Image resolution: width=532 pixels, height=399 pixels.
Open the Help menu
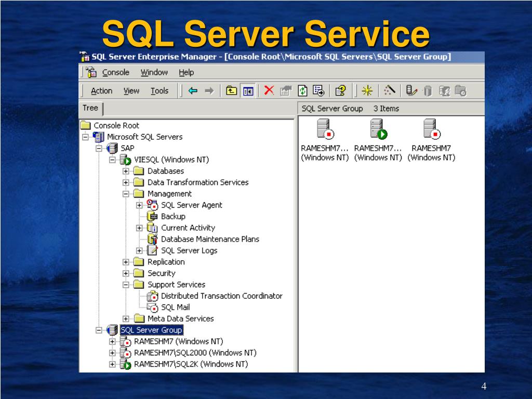click(x=187, y=72)
